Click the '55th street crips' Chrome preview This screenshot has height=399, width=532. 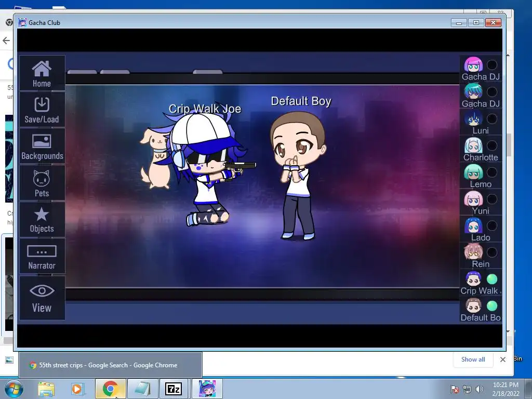point(110,365)
